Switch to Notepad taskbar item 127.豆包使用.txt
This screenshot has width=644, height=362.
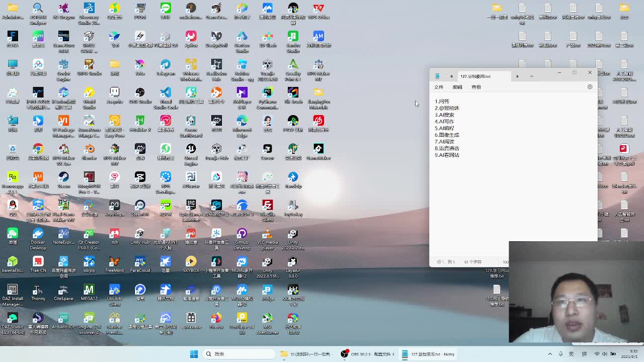tap(429, 354)
